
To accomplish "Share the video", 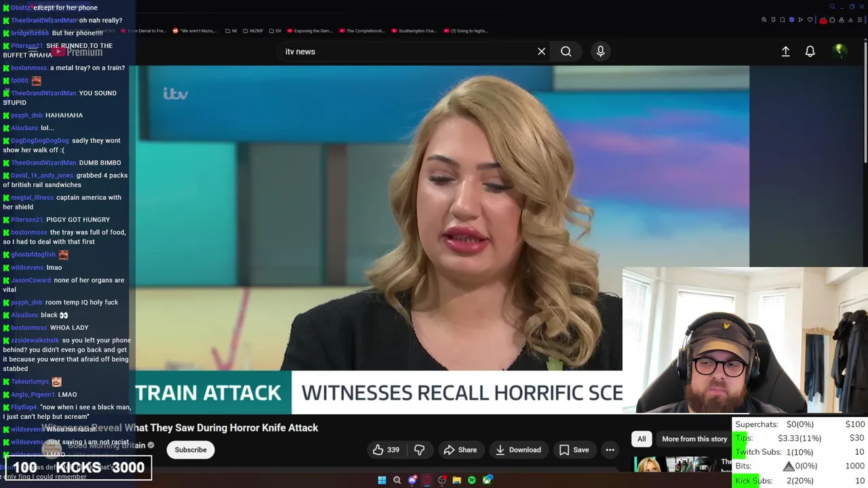I will point(460,449).
